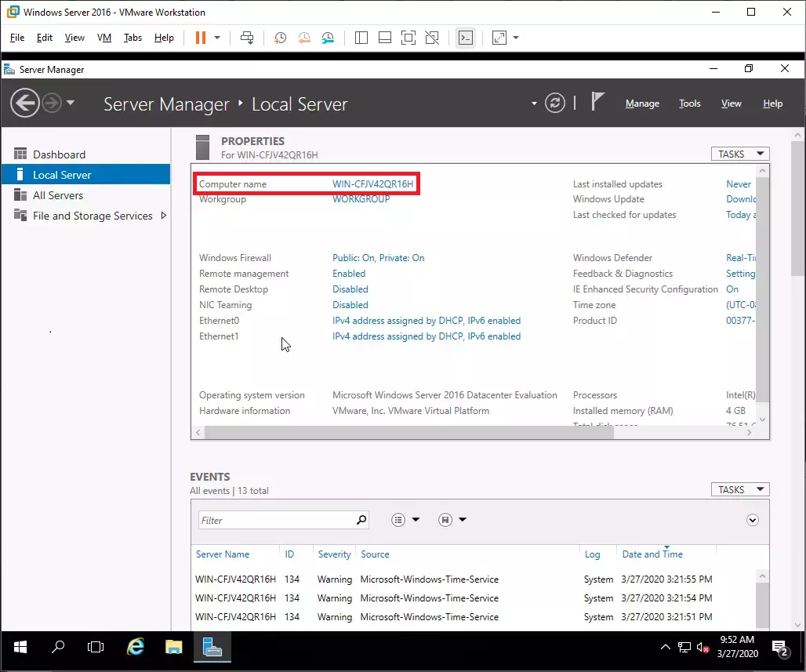
Task: Open the Ethernet1 IPv4 address link
Action: [x=427, y=336]
